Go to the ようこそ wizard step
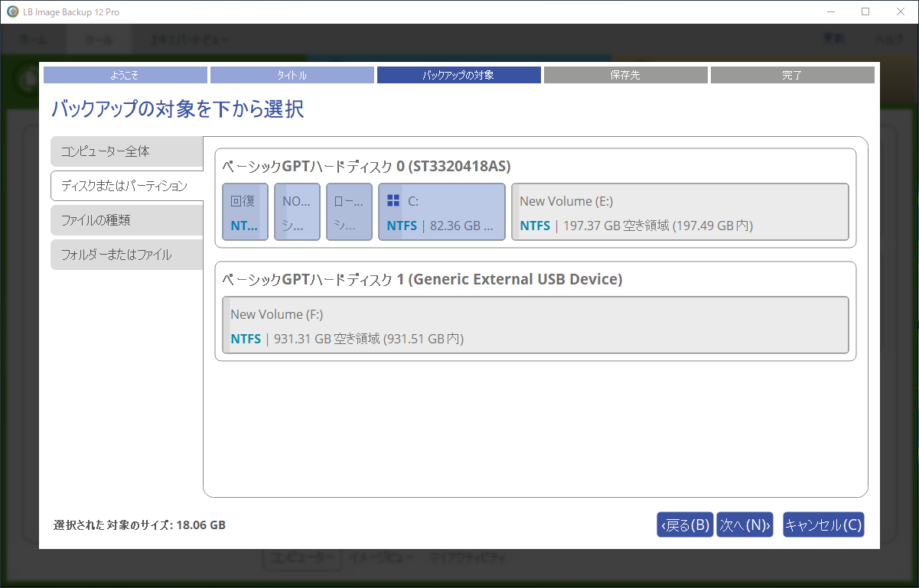Screen dimensions: 919x588 [x=125, y=75]
